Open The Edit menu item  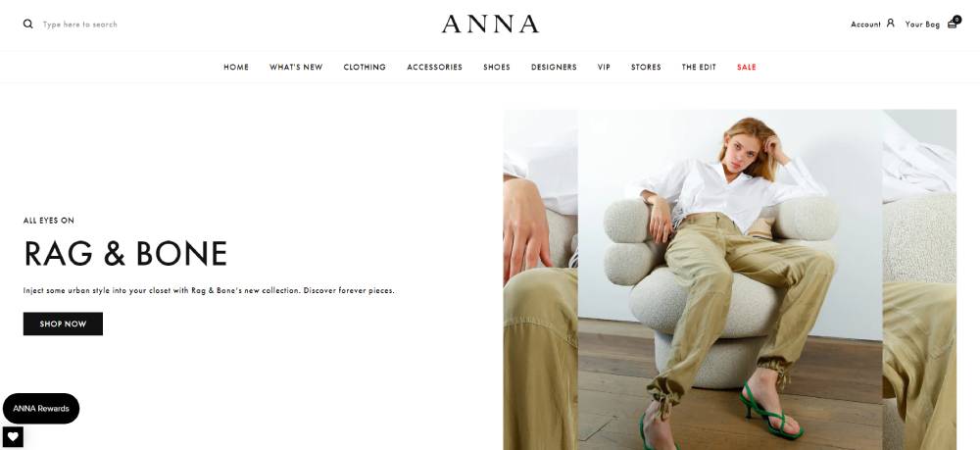[x=699, y=67]
